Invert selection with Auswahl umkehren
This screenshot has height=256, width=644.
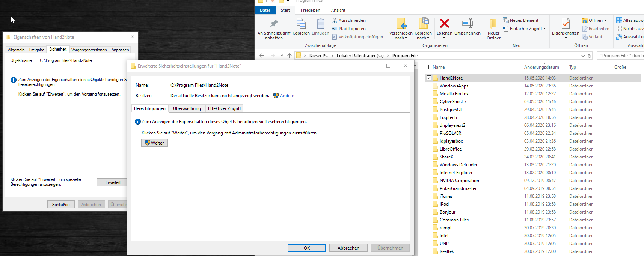630,37
